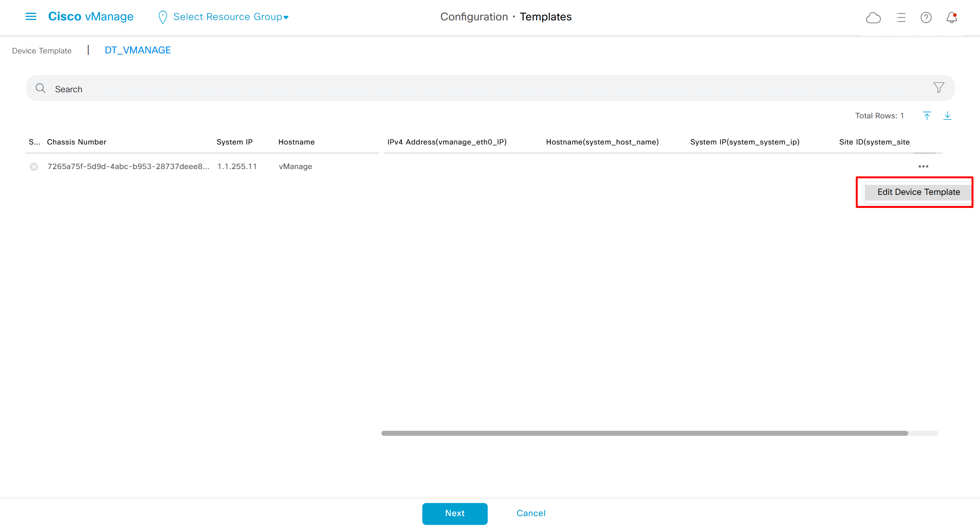980x528 pixels.
Task: Sort by Chassis Number column header
Action: [x=77, y=142]
